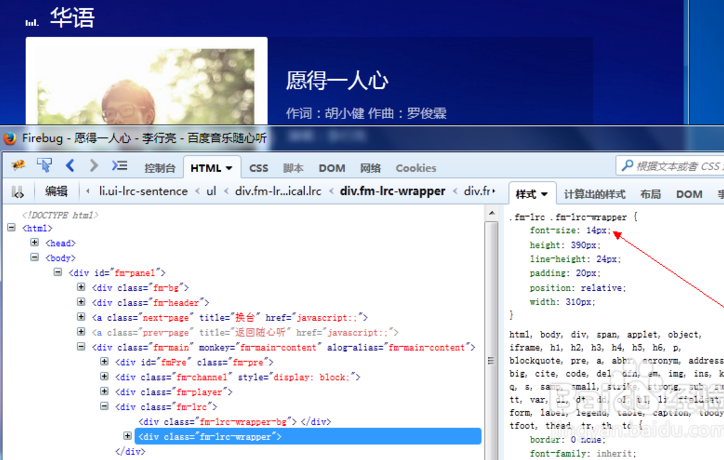Click the 编辑 button
724x460 pixels.
56,191
